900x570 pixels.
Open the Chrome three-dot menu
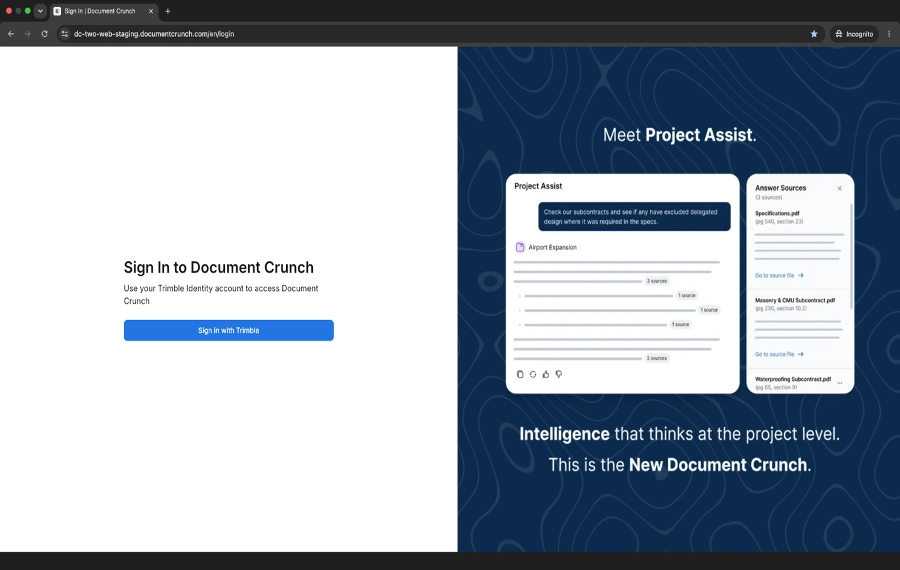[x=889, y=34]
